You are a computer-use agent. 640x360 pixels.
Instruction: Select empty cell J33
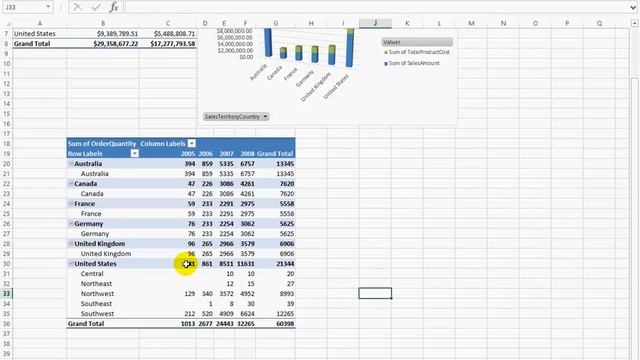pos(375,293)
